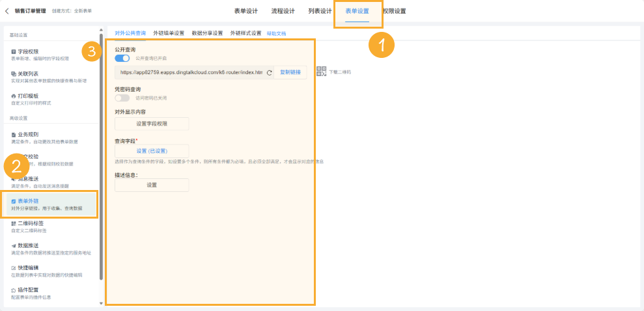Open the 流程设计 tab

(x=283, y=11)
